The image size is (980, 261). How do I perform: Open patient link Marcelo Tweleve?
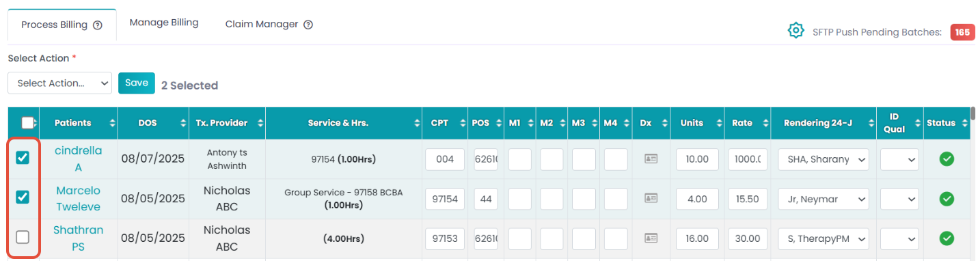78,199
